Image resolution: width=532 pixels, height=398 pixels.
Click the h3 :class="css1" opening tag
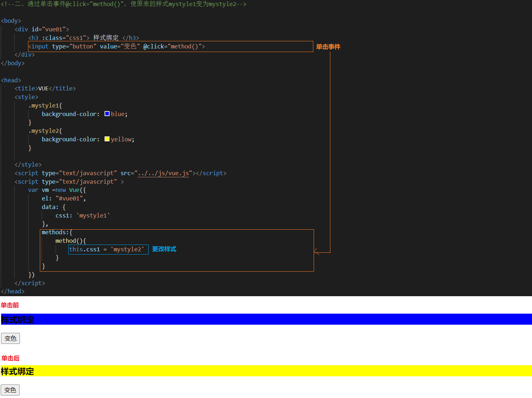pyautogui.click(x=59, y=38)
